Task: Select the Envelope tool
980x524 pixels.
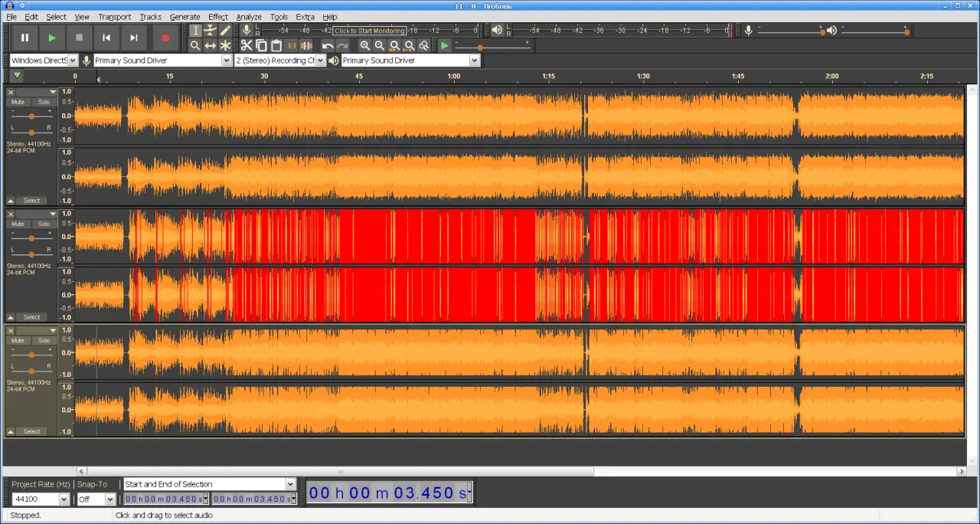Action: coord(211,31)
